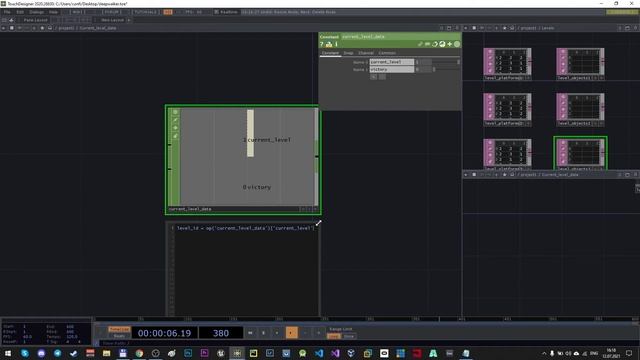Toggle the fourth left-side flag on current_level_data node
Screen dimensions: 640x360
coord(176,136)
